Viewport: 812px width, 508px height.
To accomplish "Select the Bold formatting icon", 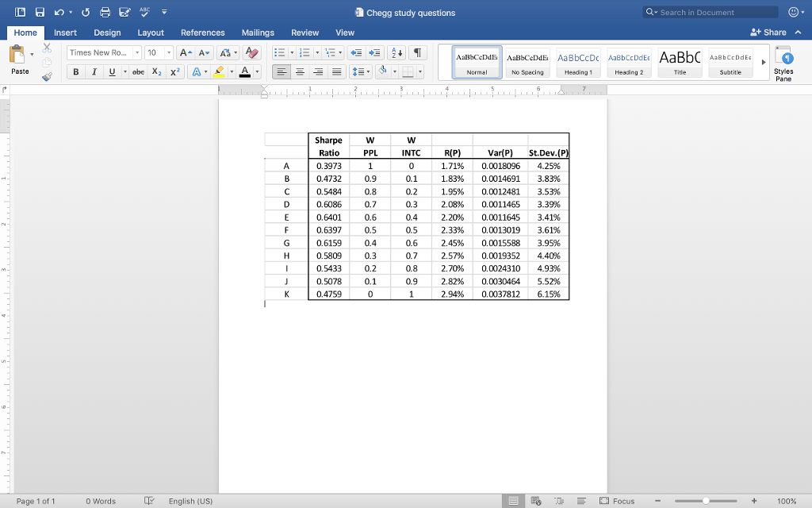I will [x=76, y=71].
